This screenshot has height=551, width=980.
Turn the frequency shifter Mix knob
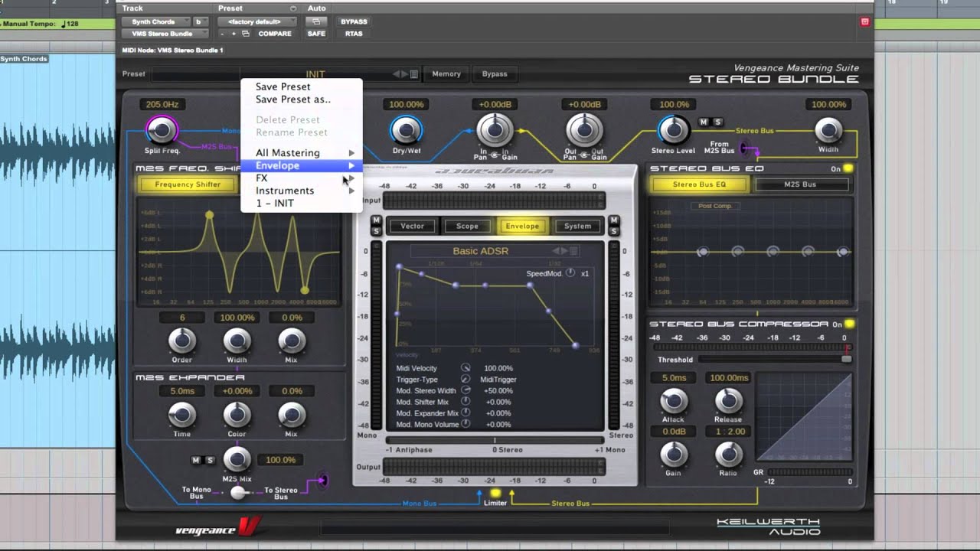(x=292, y=340)
